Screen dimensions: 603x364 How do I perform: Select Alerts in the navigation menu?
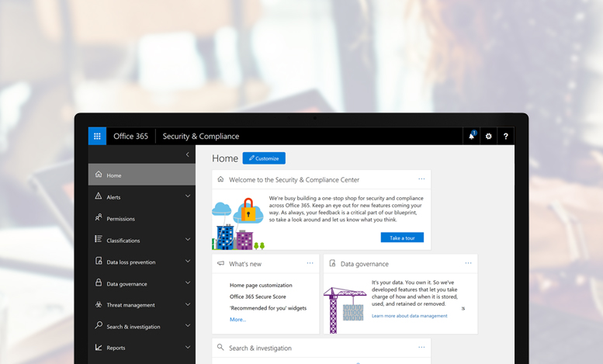coord(142,196)
